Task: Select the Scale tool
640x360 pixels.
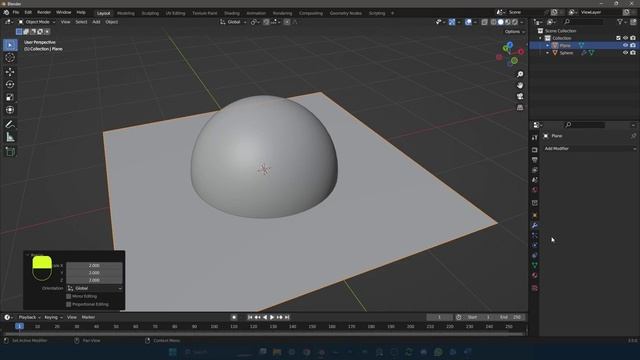Action: coord(10,97)
